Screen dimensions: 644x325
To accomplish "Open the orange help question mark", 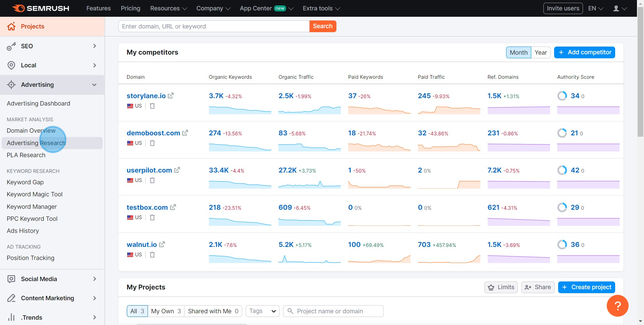I will [x=618, y=306].
